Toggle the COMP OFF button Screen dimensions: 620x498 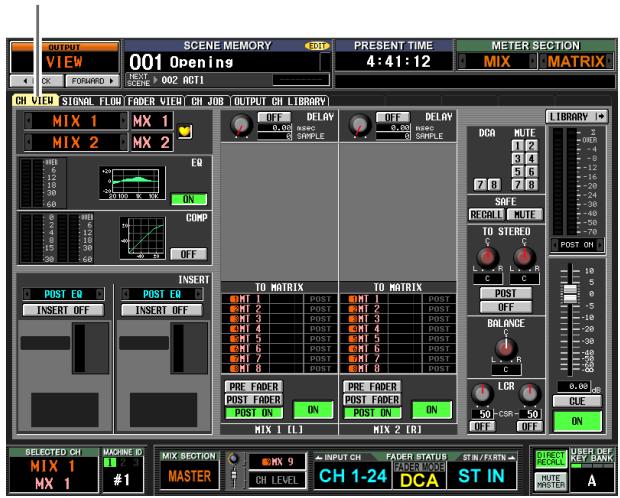(189, 254)
